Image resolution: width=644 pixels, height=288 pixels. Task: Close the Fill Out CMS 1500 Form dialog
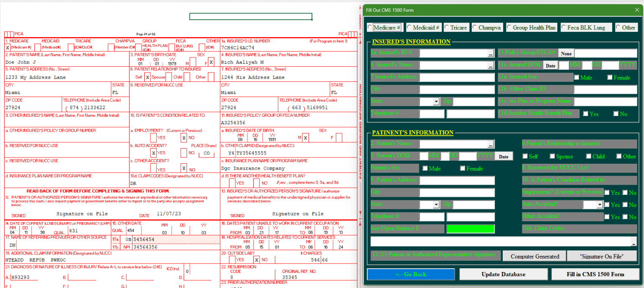click(x=637, y=10)
